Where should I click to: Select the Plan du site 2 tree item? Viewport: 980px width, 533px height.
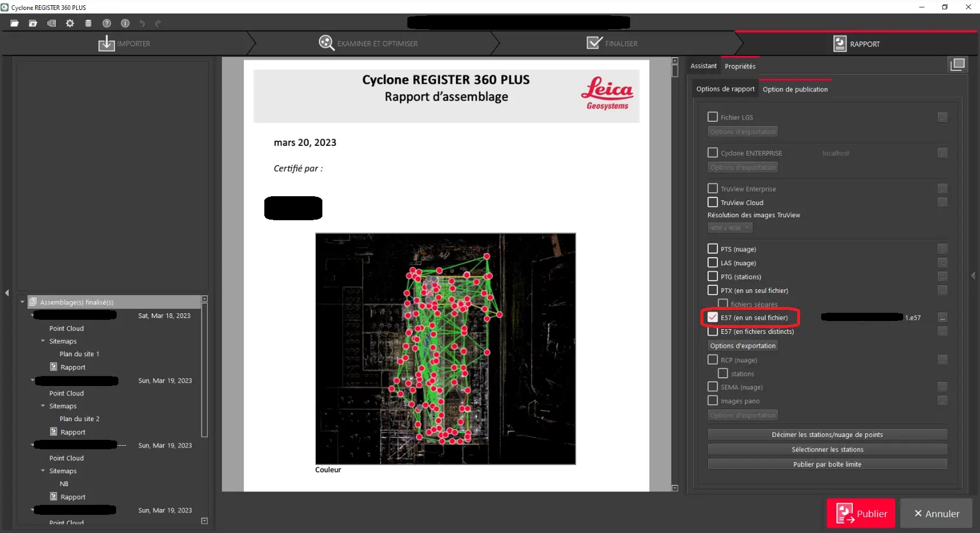79,419
